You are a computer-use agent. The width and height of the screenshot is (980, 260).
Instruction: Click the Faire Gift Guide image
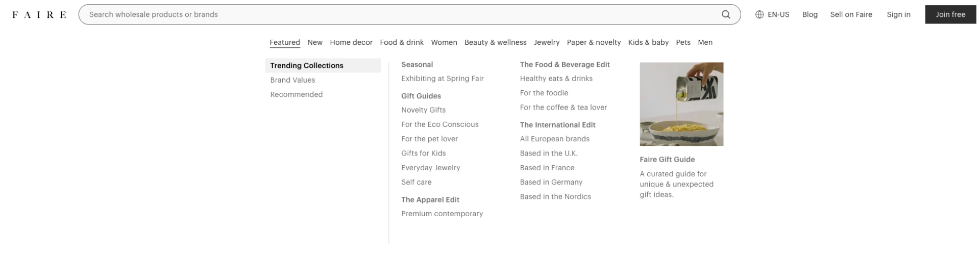[681, 104]
